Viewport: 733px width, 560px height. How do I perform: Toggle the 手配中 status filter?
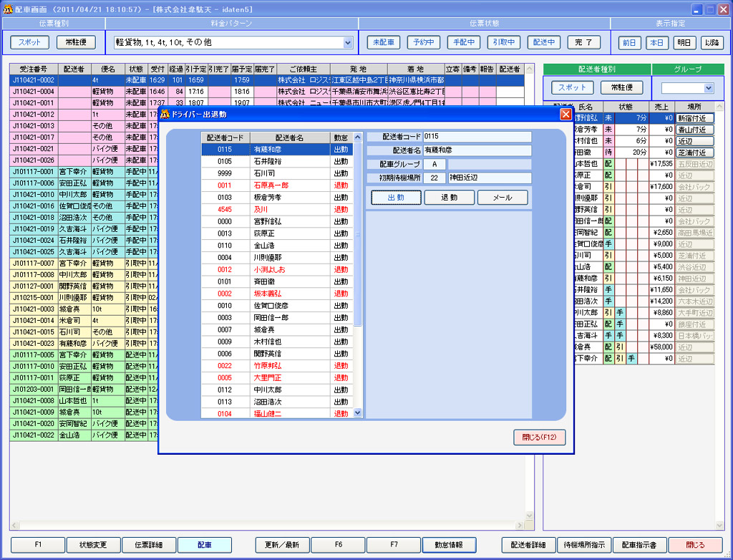click(x=464, y=42)
